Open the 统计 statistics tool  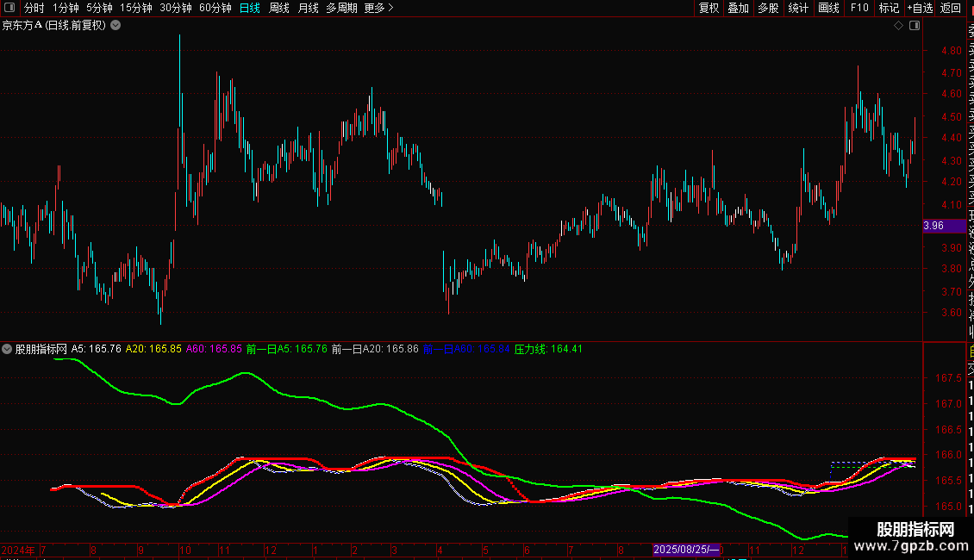point(798,8)
